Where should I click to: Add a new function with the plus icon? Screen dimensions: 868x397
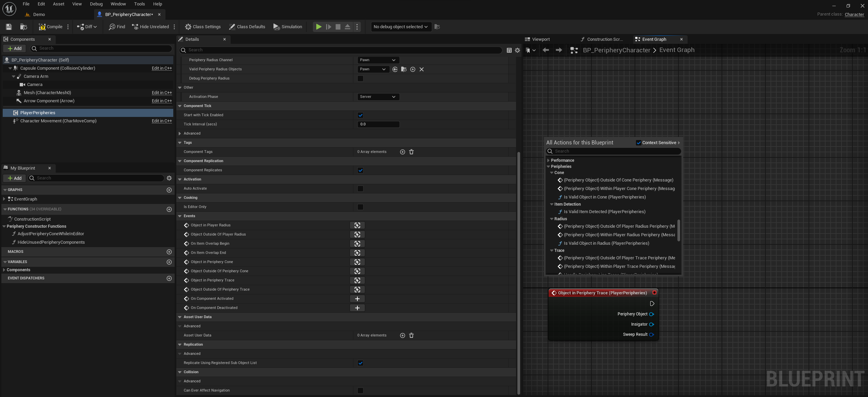[169, 209]
